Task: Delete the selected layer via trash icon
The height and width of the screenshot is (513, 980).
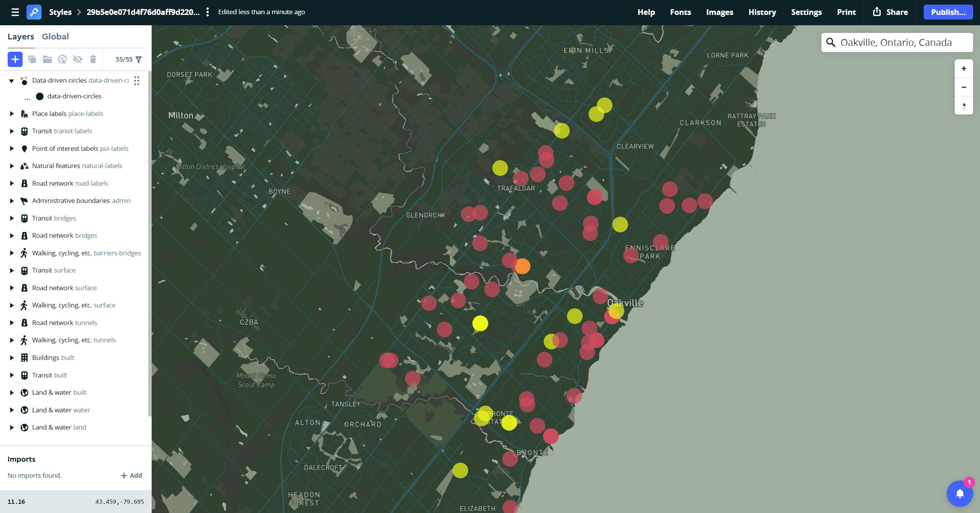Action: (x=93, y=59)
